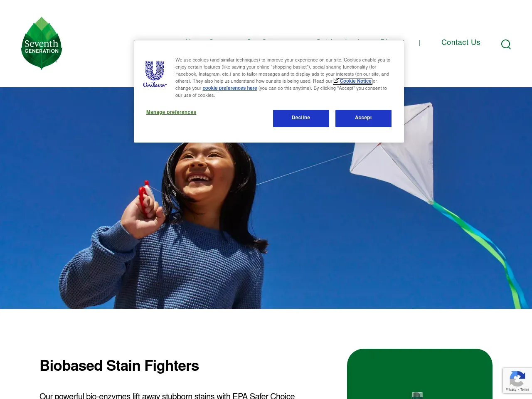
Task: Click the Biobased Stain Fighters heading
Action: 119,366
